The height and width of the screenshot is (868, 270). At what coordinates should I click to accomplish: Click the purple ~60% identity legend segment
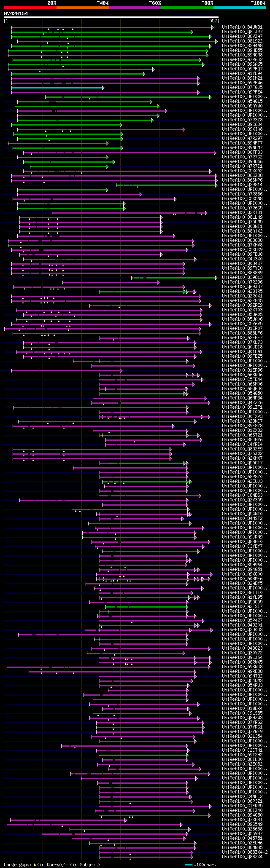(135, 8)
